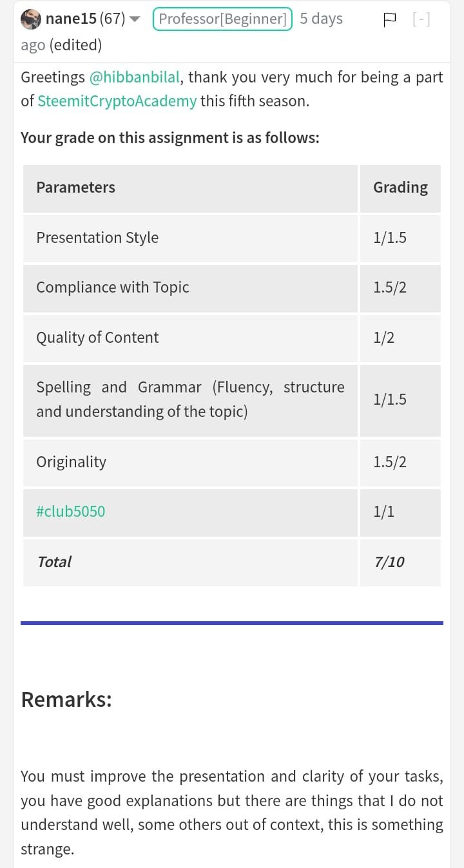Click the Quality of Content row
The width and height of the screenshot is (464, 868).
[232, 338]
